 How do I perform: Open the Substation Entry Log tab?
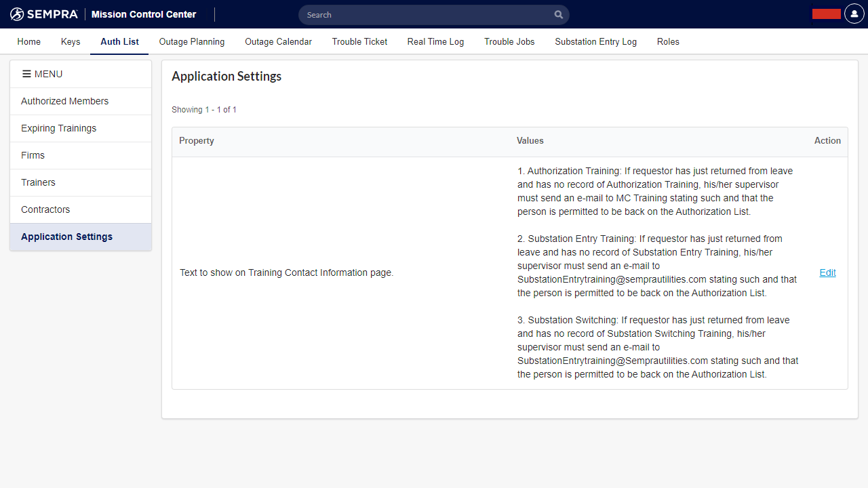coord(595,41)
